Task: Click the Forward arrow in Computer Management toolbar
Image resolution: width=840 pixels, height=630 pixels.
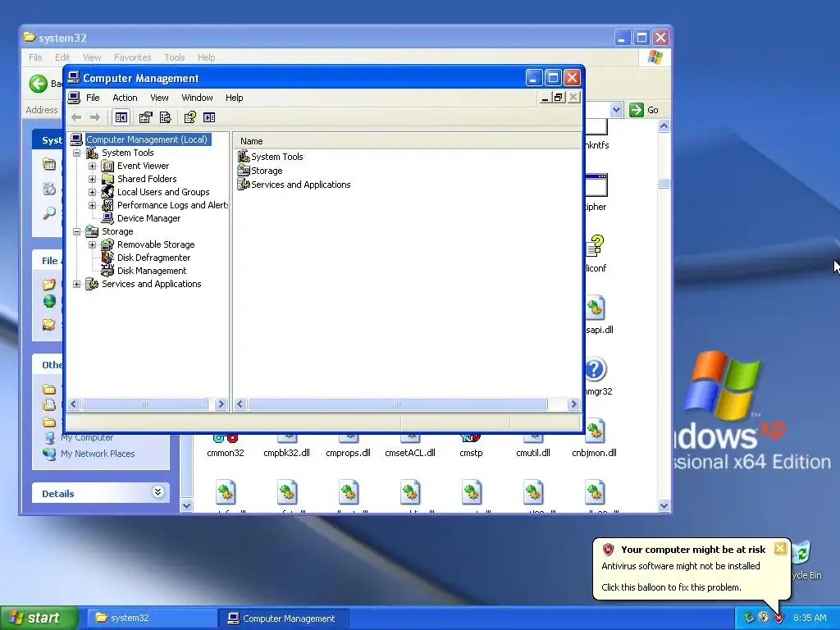Action: pyautogui.click(x=95, y=117)
